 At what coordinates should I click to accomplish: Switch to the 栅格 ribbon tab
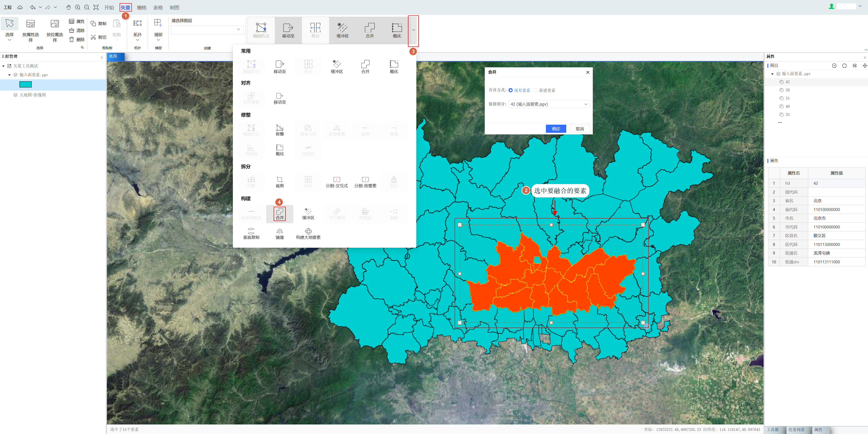tap(142, 7)
